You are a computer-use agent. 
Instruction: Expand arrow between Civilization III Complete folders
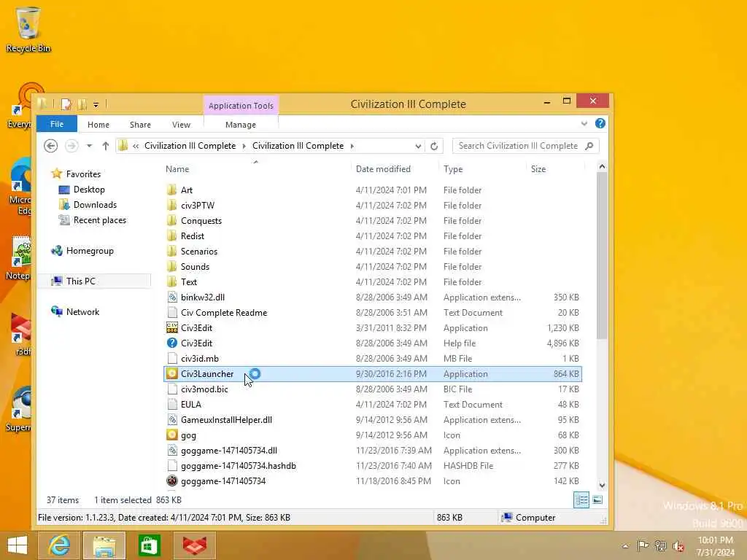244,146
